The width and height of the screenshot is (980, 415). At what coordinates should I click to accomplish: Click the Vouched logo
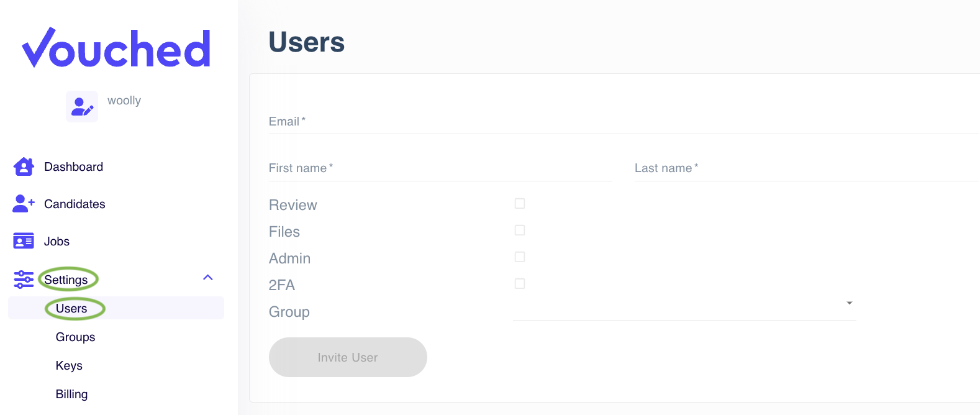[x=116, y=48]
